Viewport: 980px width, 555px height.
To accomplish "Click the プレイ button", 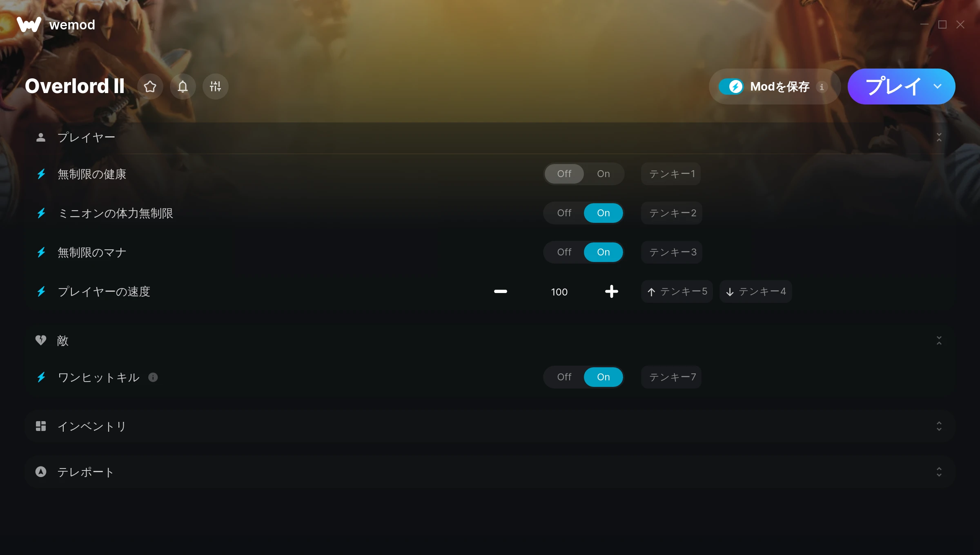I will (893, 87).
